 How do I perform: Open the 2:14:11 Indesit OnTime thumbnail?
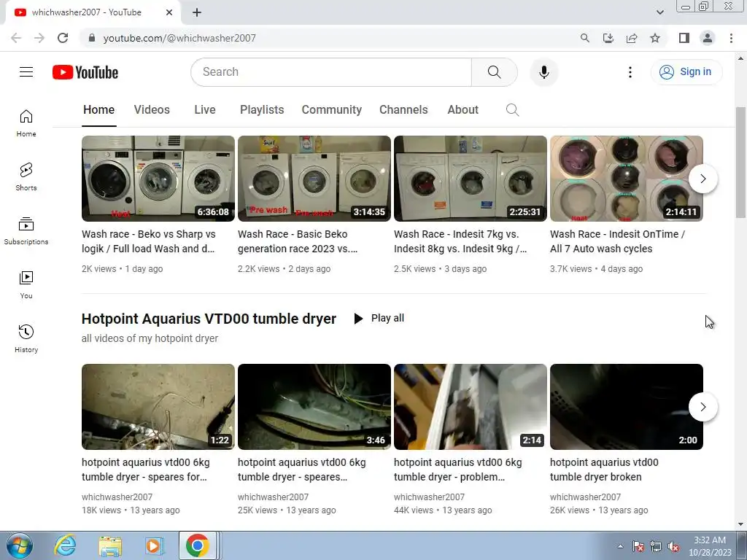pyautogui.click(x=627, y=179)
